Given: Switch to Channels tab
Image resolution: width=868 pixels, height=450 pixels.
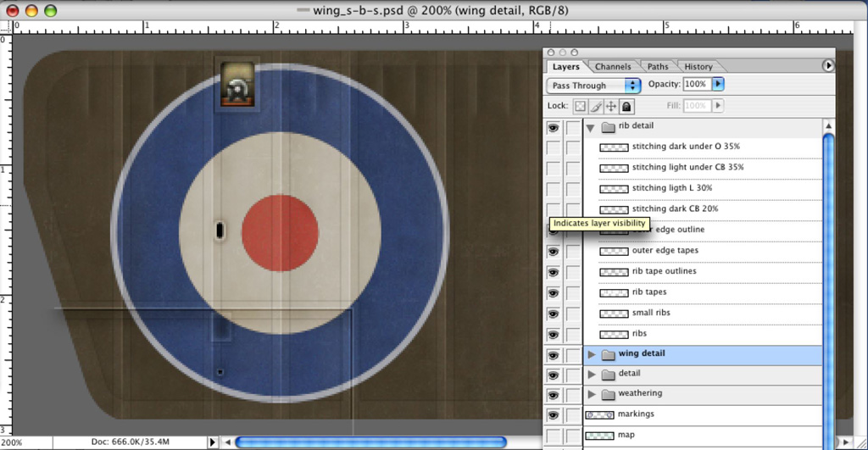Looking at the screenshot, I should pos(613,66).
